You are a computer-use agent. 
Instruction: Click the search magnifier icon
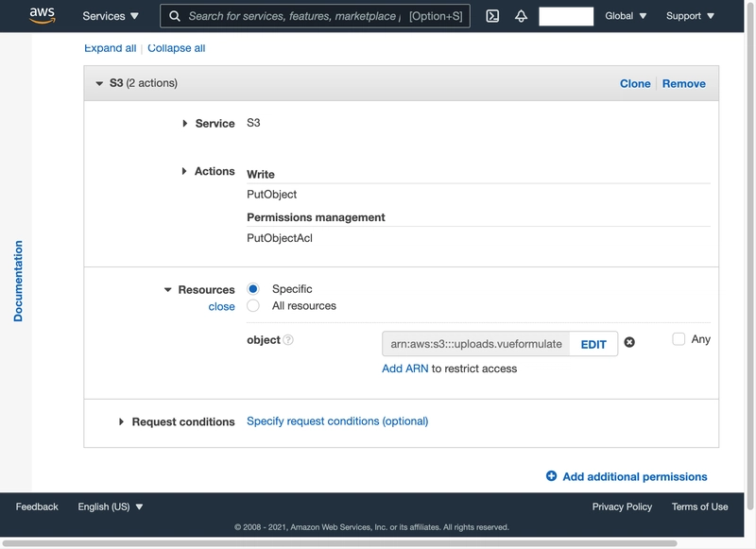click(175, 16)
